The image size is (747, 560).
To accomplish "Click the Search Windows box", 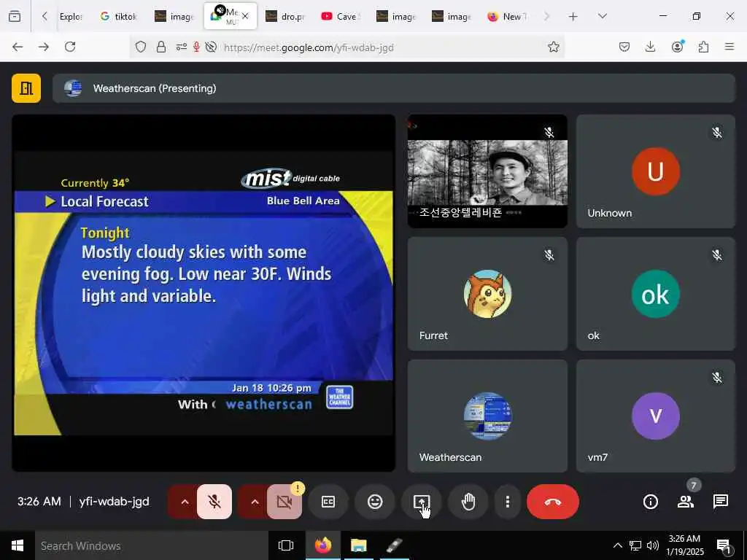I will [x=152, y=545].
